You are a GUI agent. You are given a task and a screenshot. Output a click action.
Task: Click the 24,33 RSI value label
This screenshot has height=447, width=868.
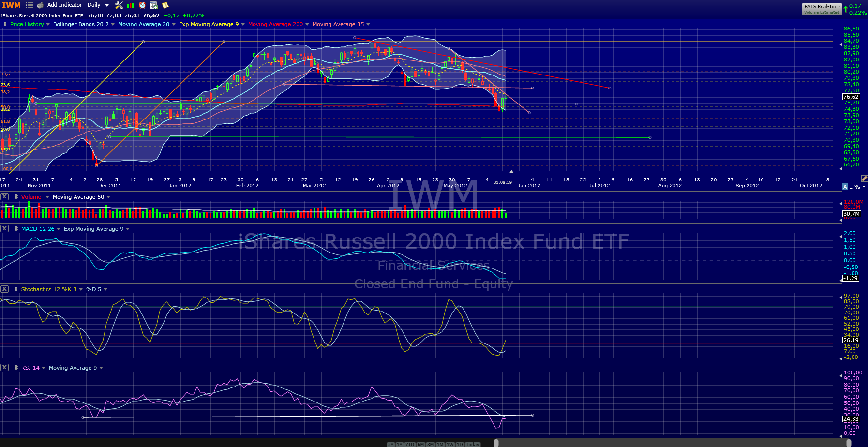[x=851, y=419]
